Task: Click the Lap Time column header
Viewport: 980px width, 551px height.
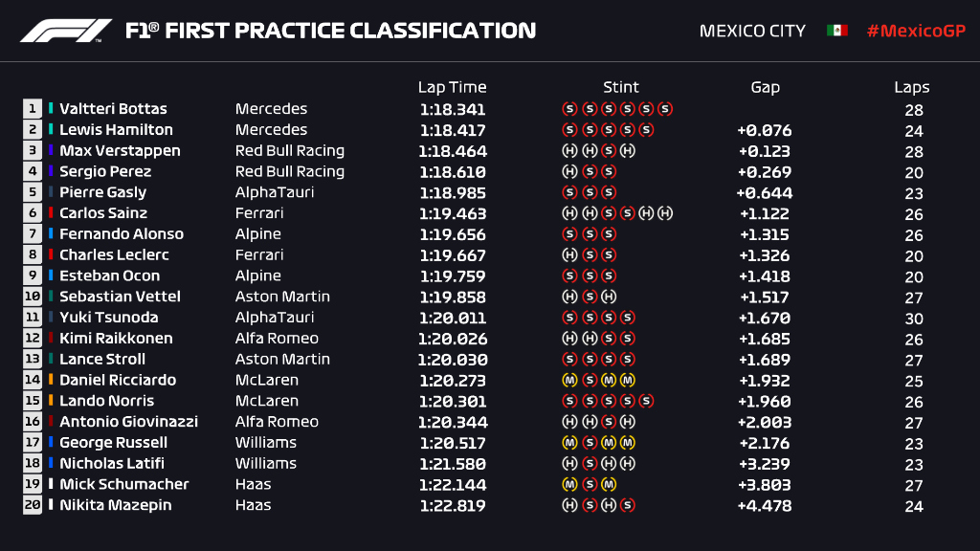Action: 452,87
